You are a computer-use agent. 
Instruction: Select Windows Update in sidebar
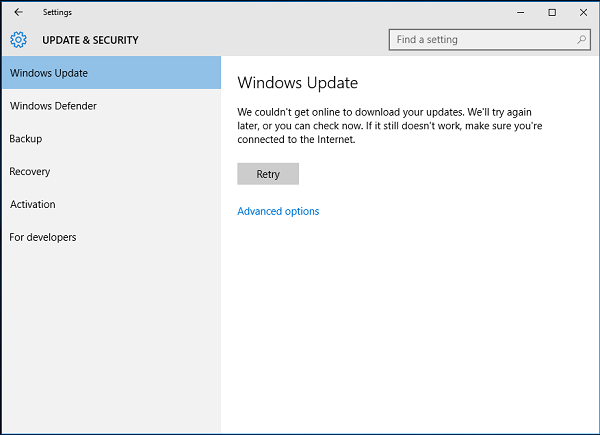coord(111,73)
